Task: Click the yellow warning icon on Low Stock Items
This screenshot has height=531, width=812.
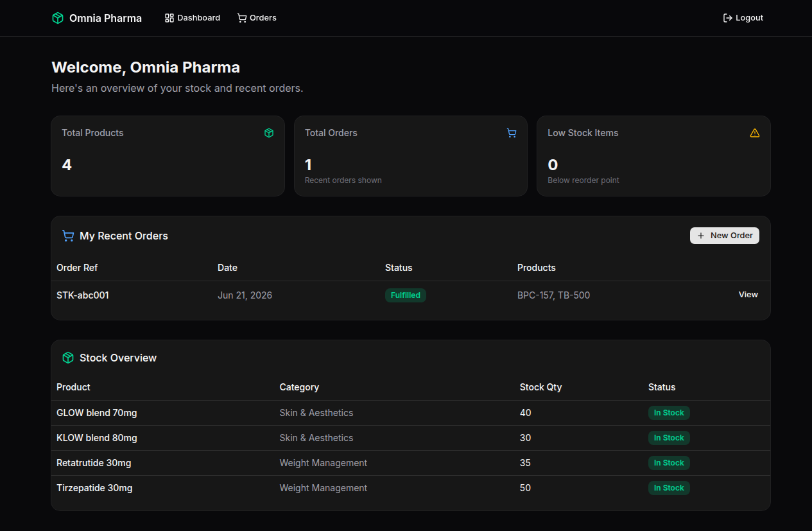Action: [755, 133]
